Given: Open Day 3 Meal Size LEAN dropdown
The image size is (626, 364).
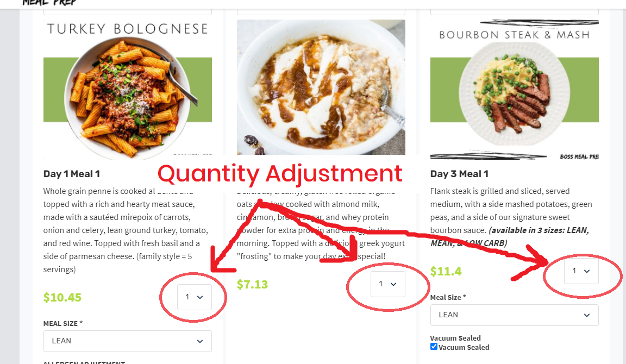Looking at the screenshot, I should point(514,315).
